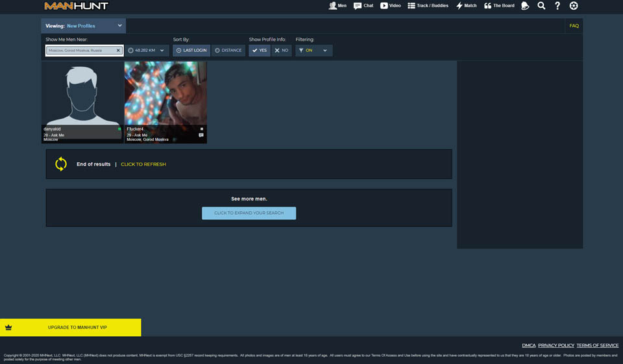The width and height of the screenshot is (623, 364).
Task: Open the help question mark icon
Action: click(557, 6)
